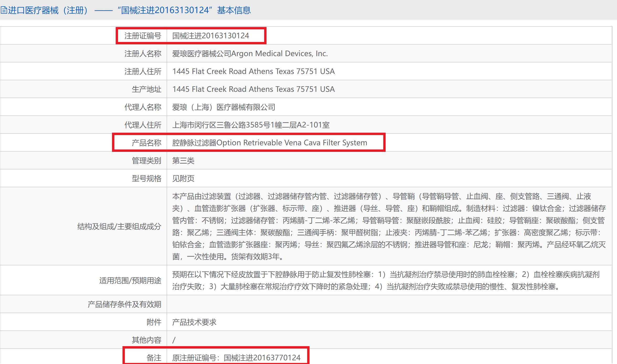617x364 pixels.
Task: Click the 生产地址 label
Action: point(146,89)
